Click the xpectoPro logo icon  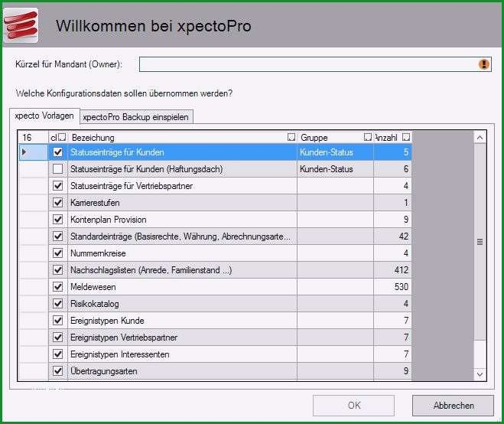21,25
